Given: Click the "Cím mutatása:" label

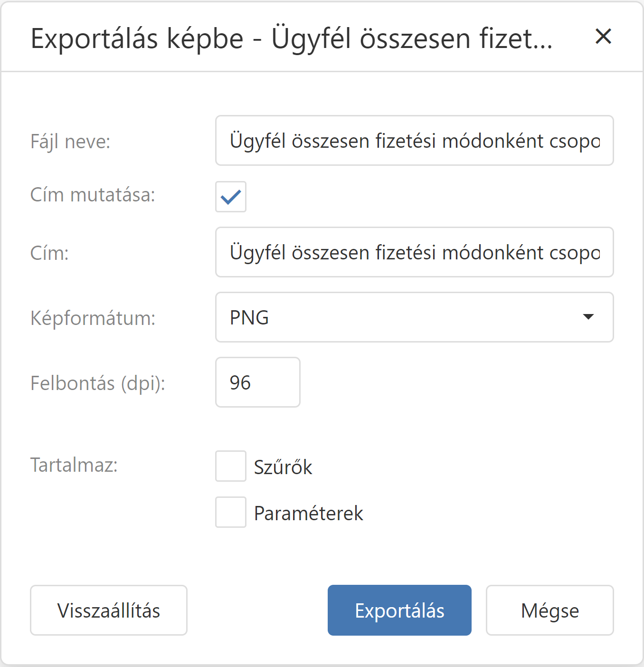Looking at the screenshot, I should pos(93,195).
